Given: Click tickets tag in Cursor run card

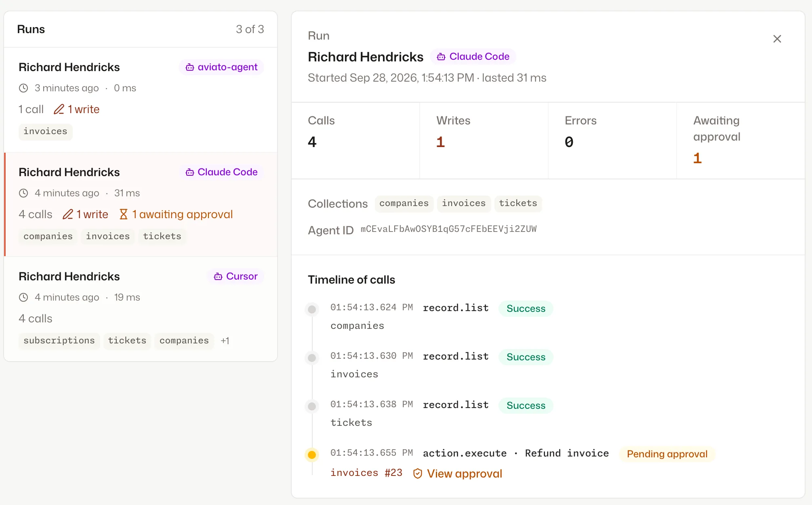Looking at the screenshot, I should [127, 341].
